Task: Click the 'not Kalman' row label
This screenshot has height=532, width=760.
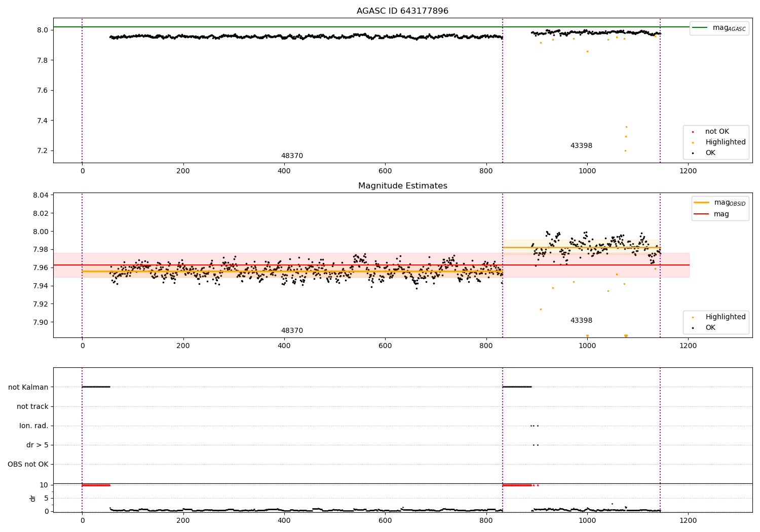Action: [x=28, y=388]
